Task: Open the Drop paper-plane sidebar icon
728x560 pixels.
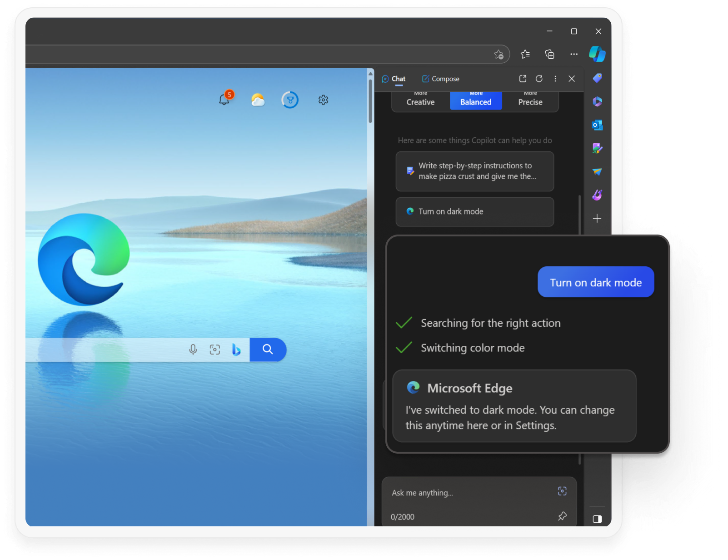Action: [x=597, y=172]
